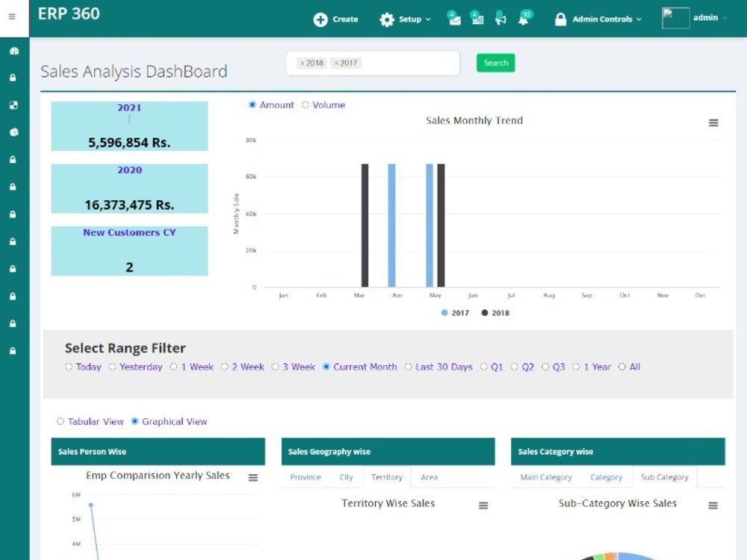Open the City tab

point(346,477)
